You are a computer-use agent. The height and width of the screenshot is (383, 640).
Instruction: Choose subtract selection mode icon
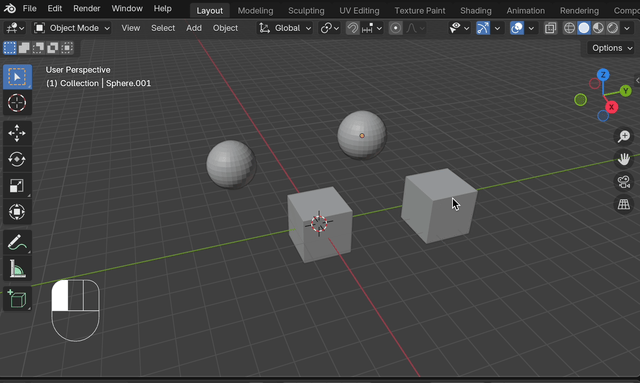(38, 48)
